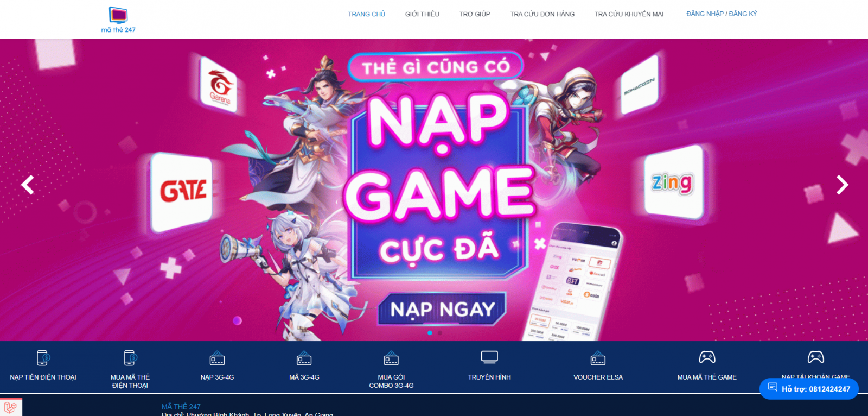Open the Nạp tiền điện thoại phone icon
This screenshot has height=416, width=868.
click(43, 358)
